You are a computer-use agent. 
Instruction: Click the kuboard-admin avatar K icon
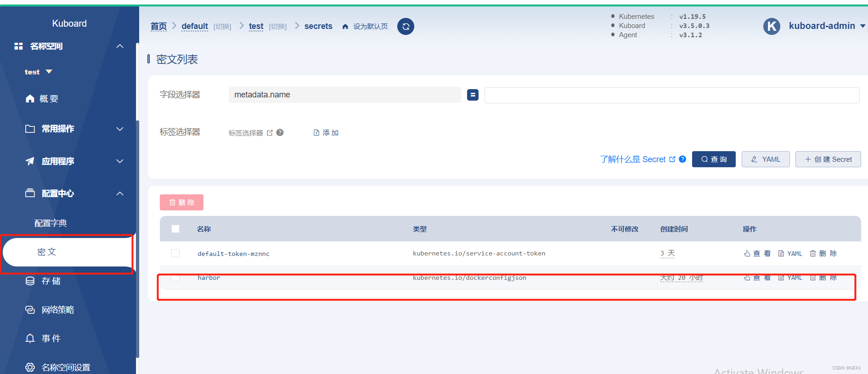click(772, 26)
